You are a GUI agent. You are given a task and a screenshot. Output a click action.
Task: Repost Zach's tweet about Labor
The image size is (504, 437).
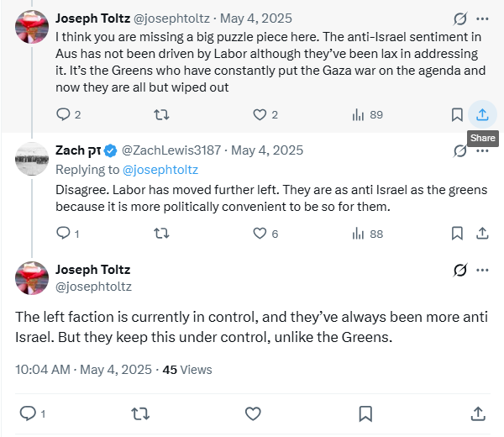(x=161, y=234)
